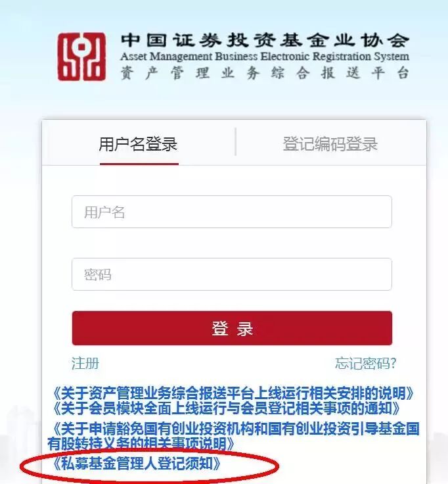448x484 pixels.
Task: Open the 《私募基金管理人登记须知》 link
Action: coord(137,464)
